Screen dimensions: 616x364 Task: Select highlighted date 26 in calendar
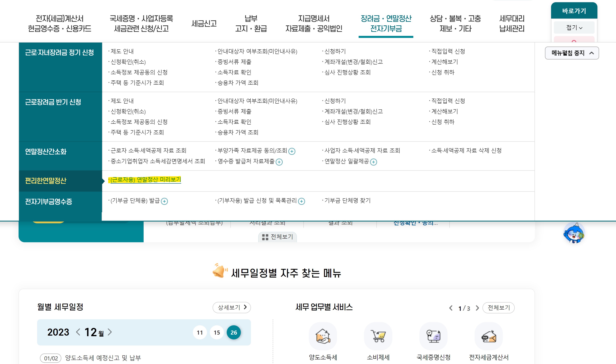(234, 333)
